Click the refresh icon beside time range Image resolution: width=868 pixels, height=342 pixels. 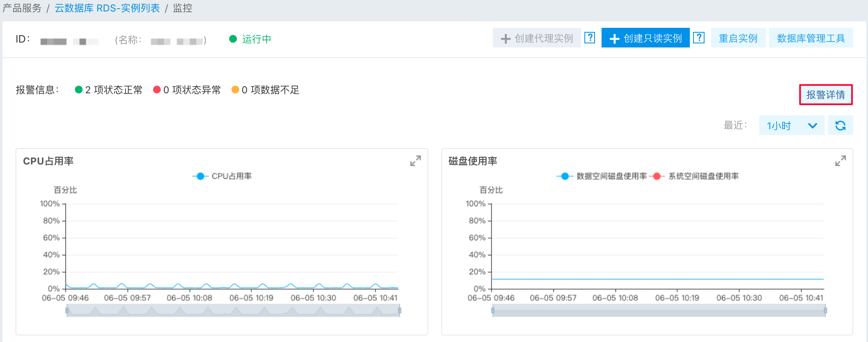tap(840, 126)
